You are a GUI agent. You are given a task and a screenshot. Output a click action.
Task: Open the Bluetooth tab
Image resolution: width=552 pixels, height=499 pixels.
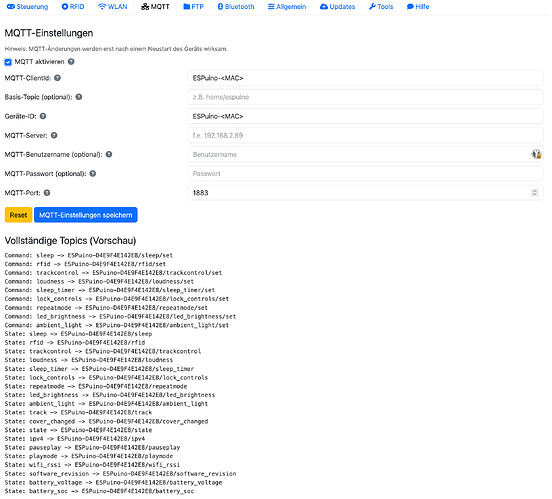(x=236, y=7)
